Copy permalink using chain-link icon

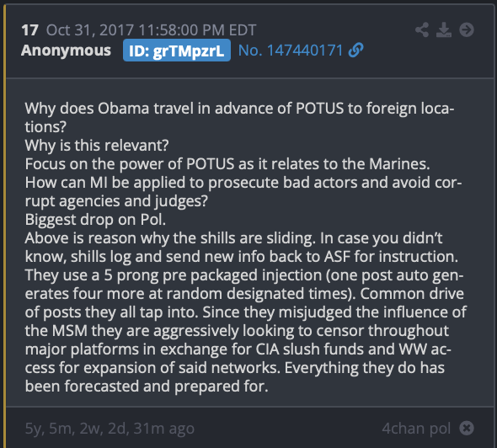pos(355,51)
